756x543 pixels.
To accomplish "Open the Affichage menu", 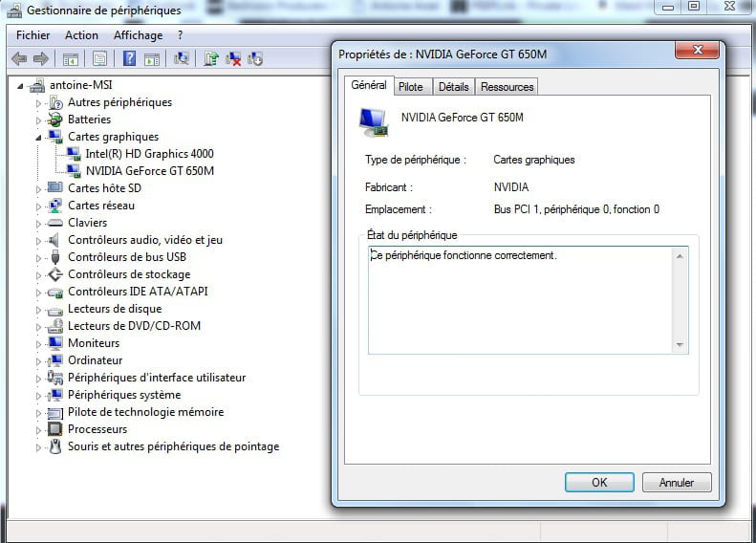I will pos(138,35).
